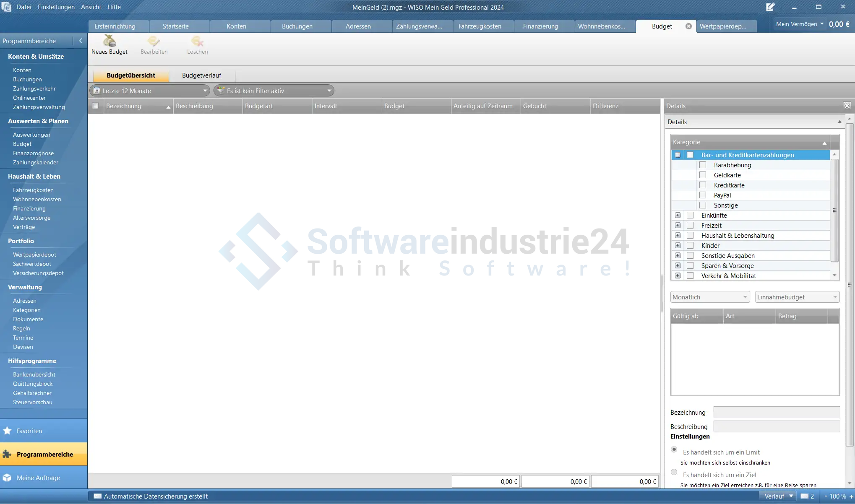855x504 pixels.
Task: Check the Kreditkarte category checkbox
Action: click(x=703, y=185)
